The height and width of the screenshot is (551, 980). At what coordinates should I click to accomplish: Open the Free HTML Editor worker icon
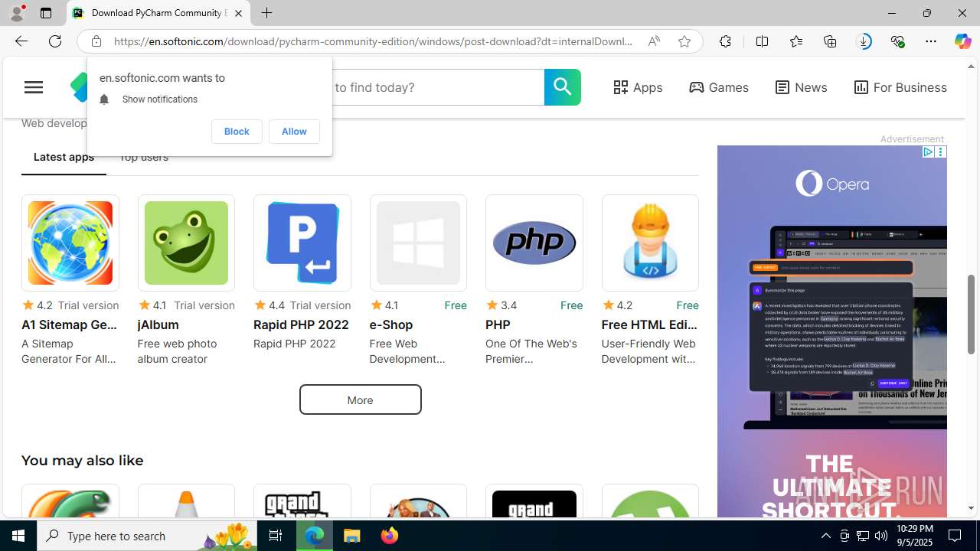[x=650, y=243]
